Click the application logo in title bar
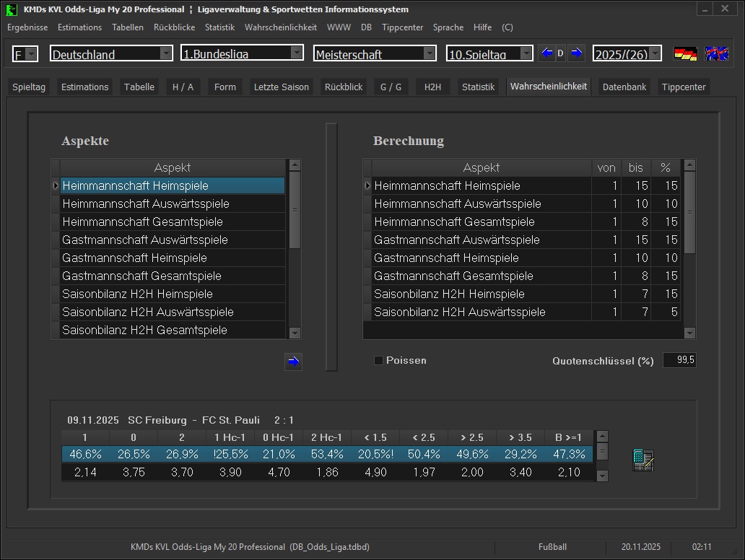This screenshot has height=560, width=745. 12,9
